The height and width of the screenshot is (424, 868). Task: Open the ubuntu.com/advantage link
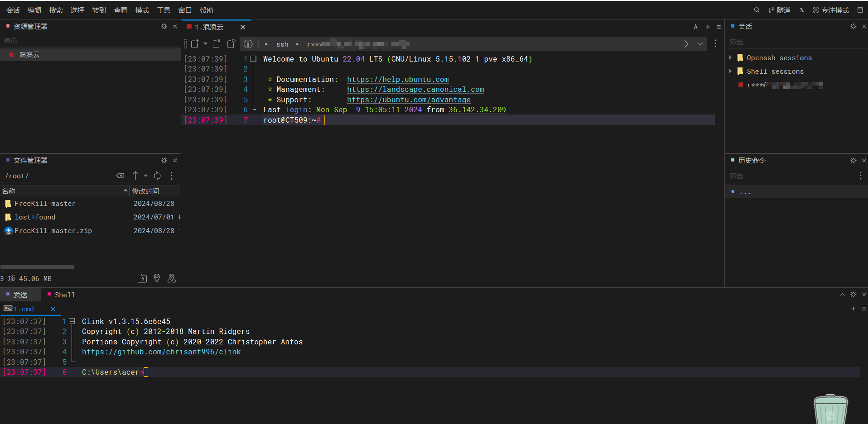409,100
